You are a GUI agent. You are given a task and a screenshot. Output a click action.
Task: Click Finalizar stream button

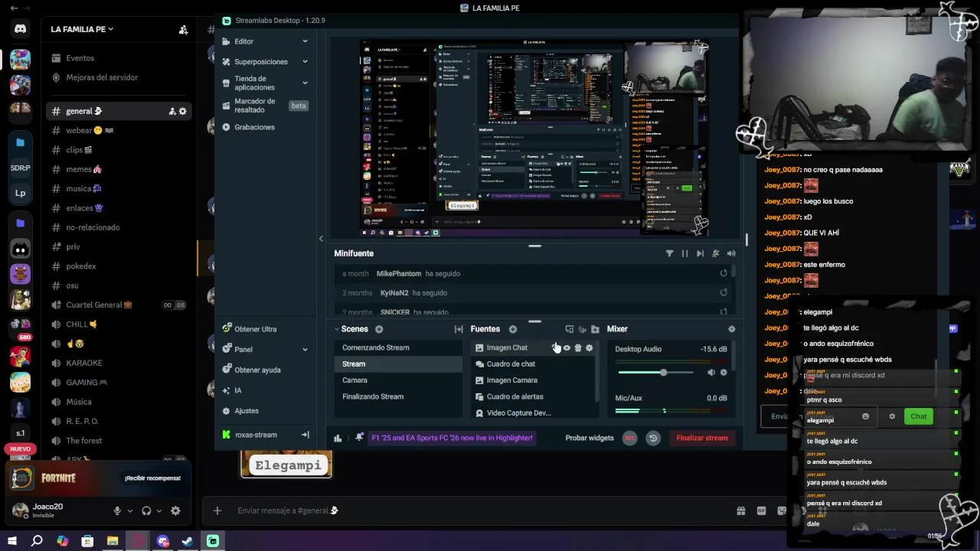point(702,438)
